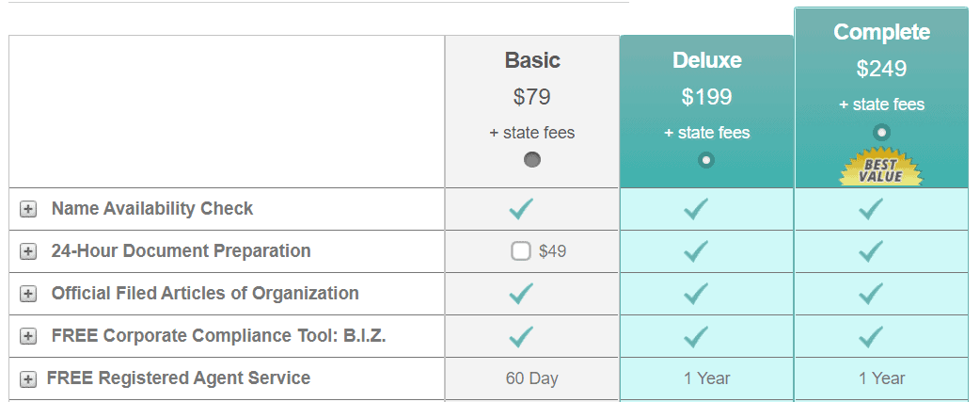Click the Deluxe plan header title
This screenshot has width=980, height=402.
pos(707,60)
